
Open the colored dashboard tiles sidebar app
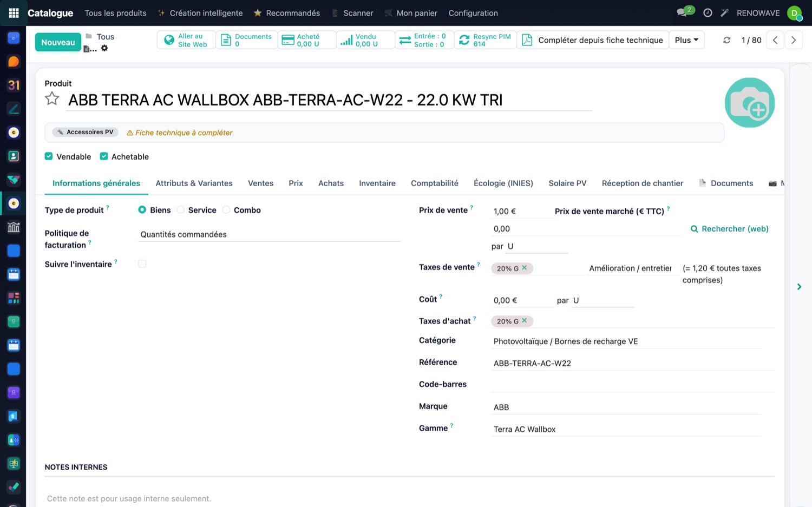[14, 298]
